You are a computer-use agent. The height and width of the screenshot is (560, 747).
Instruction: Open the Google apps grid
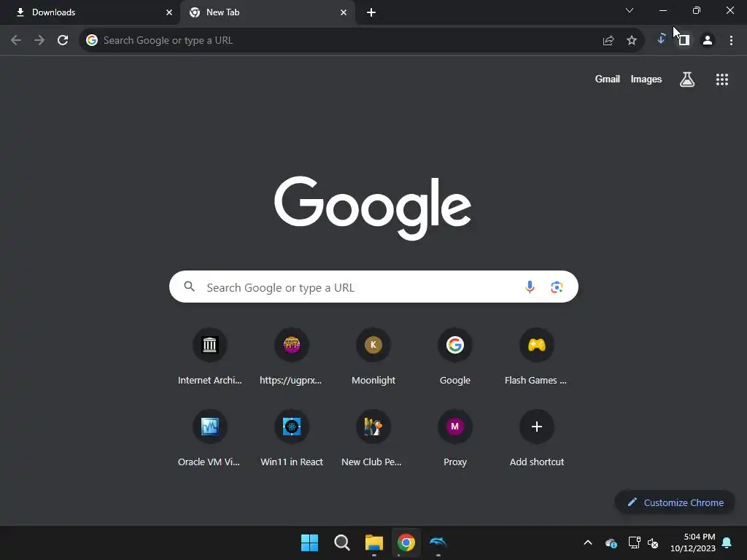point(722,79)
